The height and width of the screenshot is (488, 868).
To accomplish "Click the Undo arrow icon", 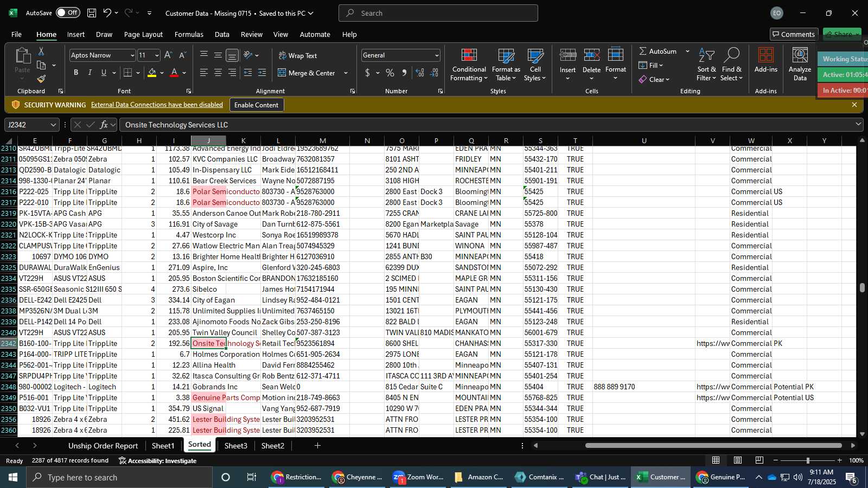I will pos(107,13).
